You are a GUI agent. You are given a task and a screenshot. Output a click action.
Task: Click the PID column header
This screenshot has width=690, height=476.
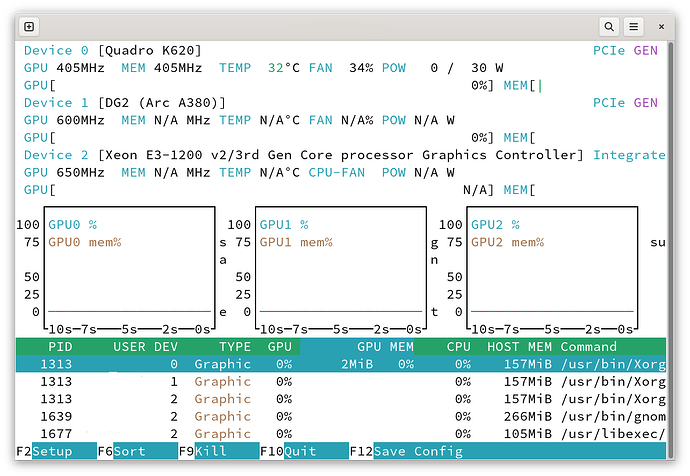60,347
